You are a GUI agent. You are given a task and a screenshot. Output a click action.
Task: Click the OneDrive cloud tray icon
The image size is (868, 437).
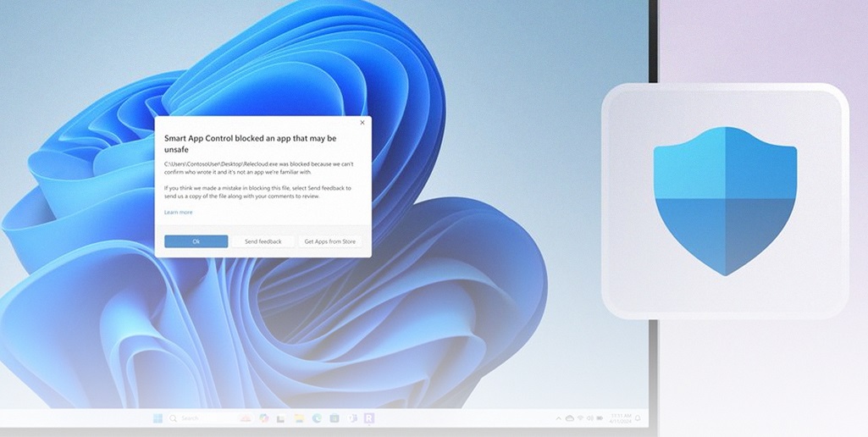click(570, 418)
